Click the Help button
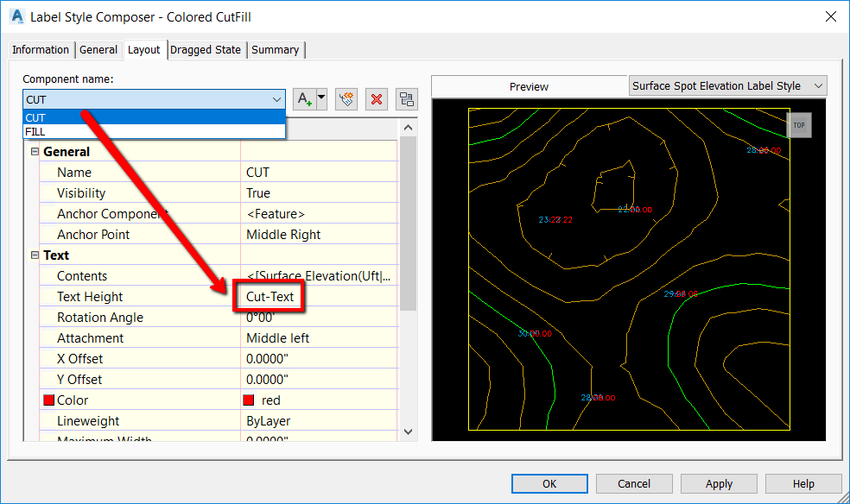Image resolution: width=850 pixels, height=504 pixels. click(x=802, y=483)
